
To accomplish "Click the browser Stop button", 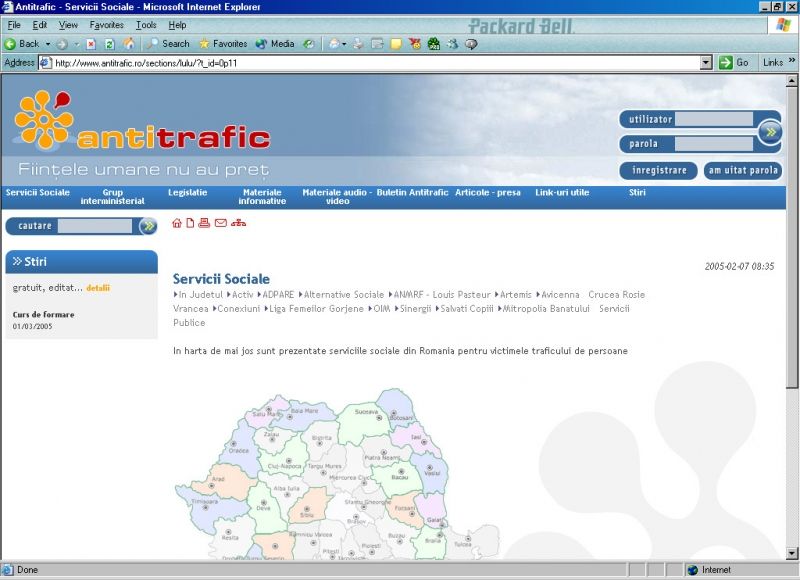I will click(91, 44).
